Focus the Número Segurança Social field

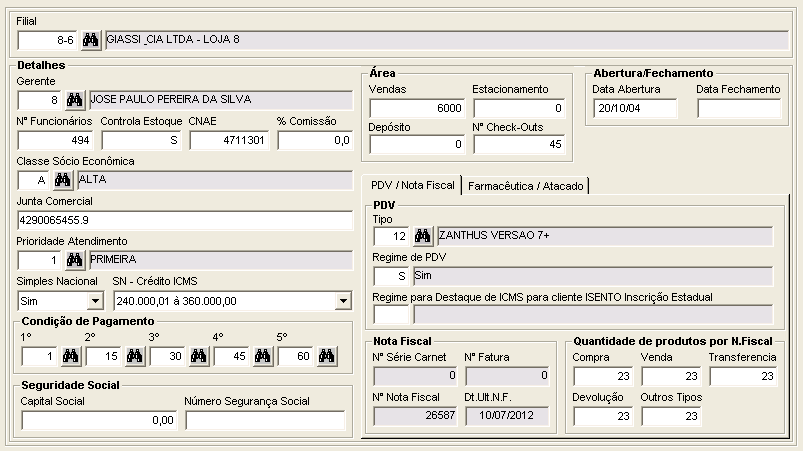(x=265, y=420)
